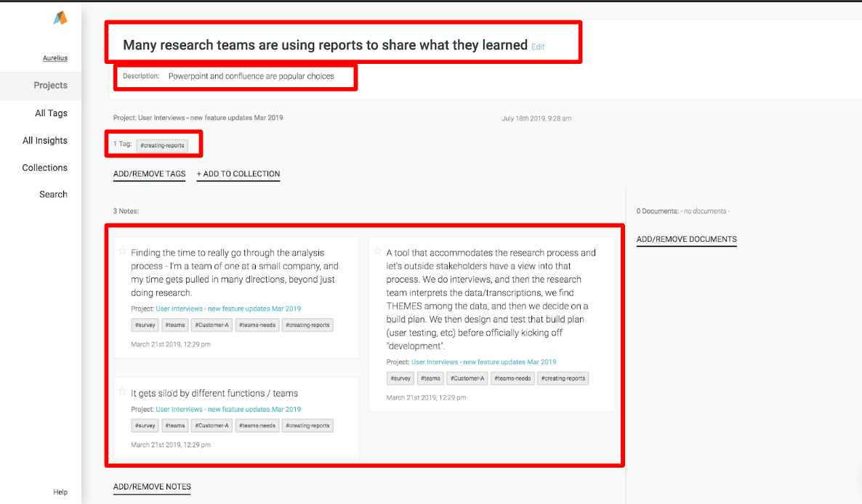Star the note about finding analysis time
The width and height of the screenshot is (862, 504).
[122, 251]
